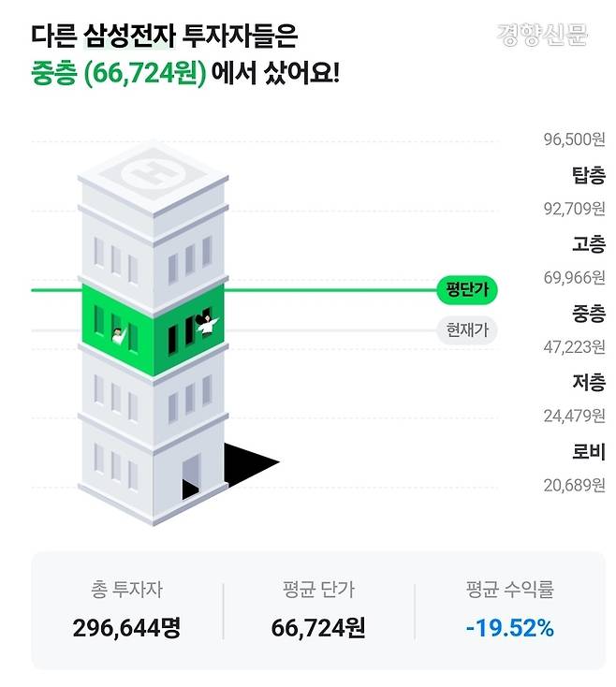Select the 로비 tier label
This screenshot has width=616, height=687.
[588, 452]
